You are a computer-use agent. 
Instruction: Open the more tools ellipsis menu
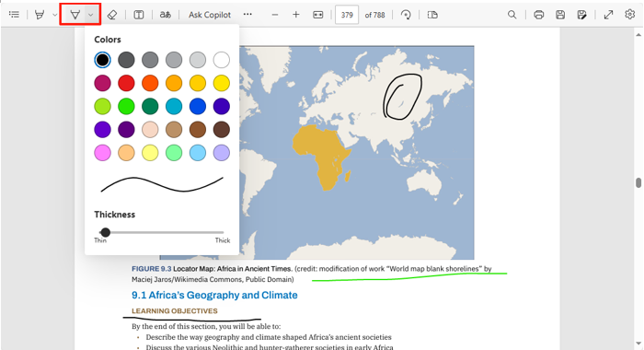[x=247, y=14]
